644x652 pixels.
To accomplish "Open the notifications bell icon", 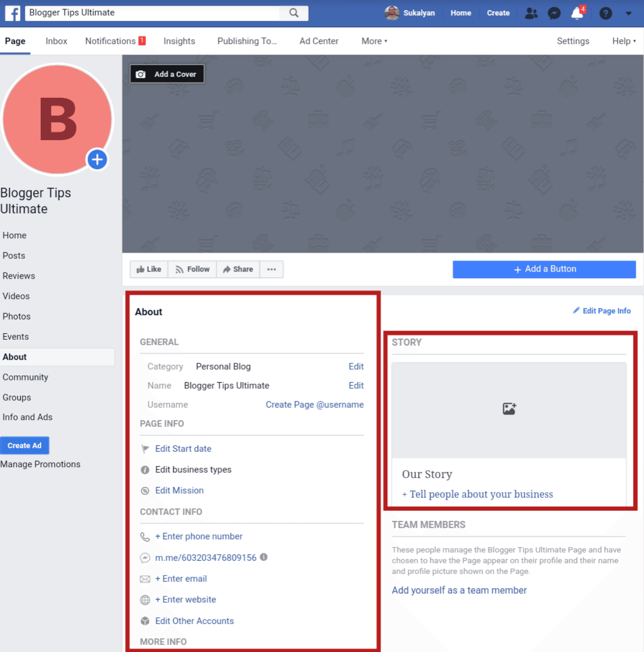I will point(577,13).
